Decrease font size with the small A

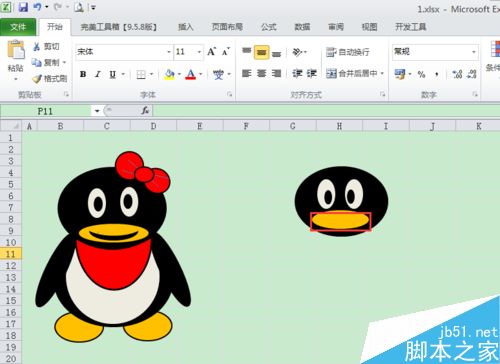[226, 52]
